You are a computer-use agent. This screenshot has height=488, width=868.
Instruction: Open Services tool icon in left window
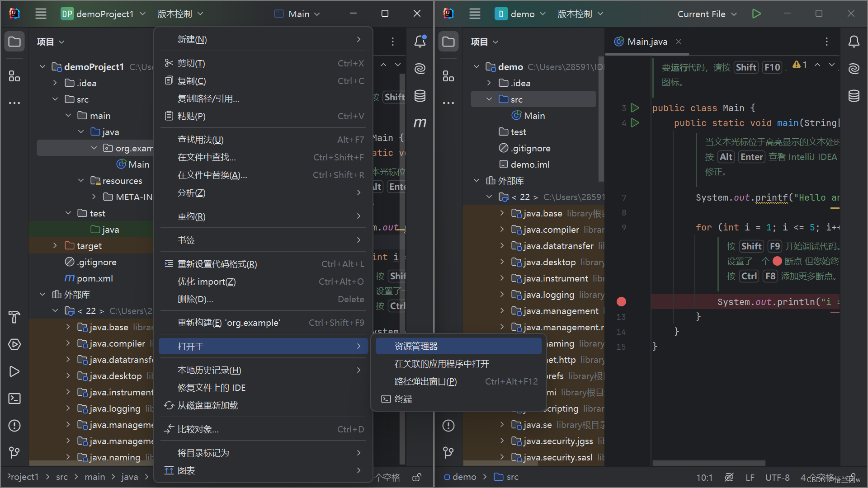point(14,344)
